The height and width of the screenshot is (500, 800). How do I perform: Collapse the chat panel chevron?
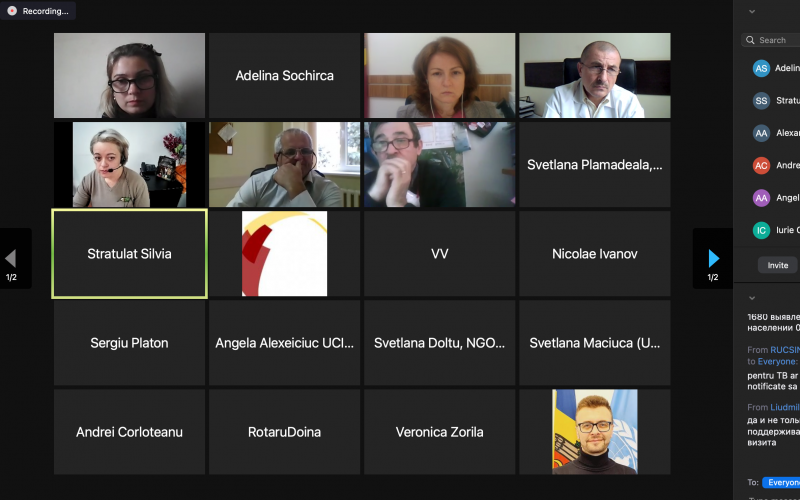click(752, 298)
